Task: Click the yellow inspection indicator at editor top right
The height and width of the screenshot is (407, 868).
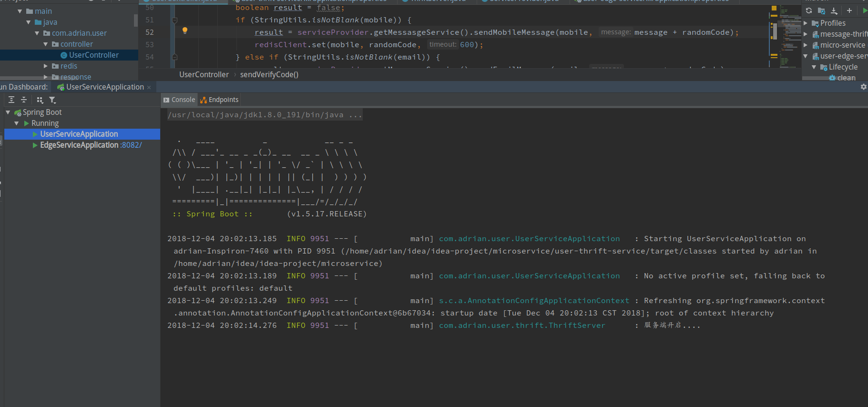Action: 774,8
